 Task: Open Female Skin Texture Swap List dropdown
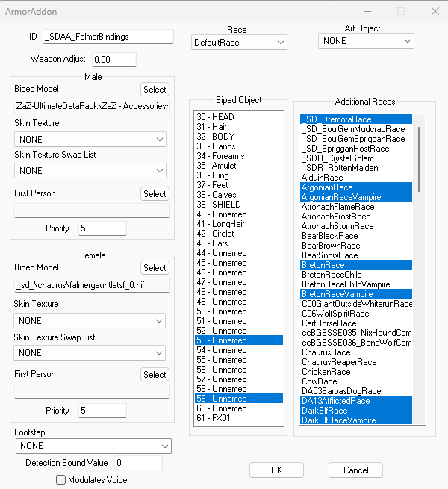click(90, 352)
